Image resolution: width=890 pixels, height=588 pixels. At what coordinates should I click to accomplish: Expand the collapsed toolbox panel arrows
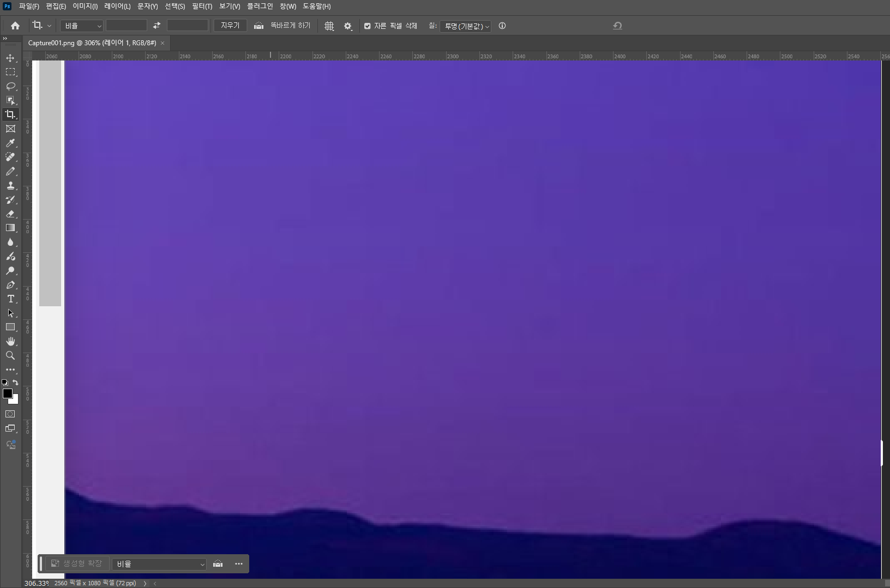[x=5, y=38]
